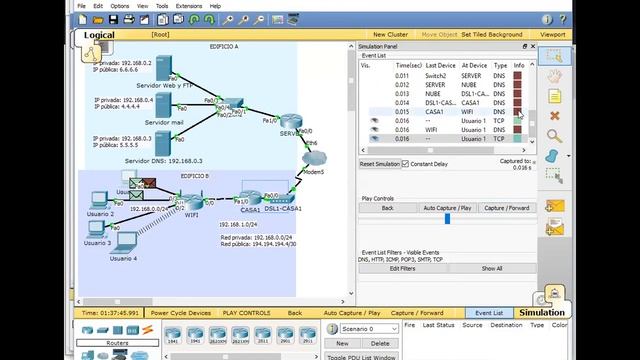
Task: Click Back button in Simulation Panel Play Controls
Action: (x=387, y=208)
